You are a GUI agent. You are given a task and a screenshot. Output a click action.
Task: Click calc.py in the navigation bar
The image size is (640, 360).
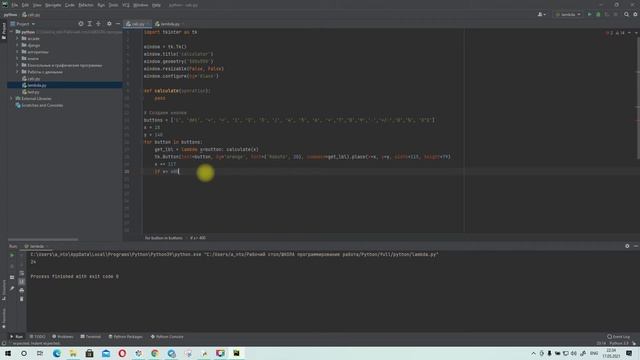point(31,15)
